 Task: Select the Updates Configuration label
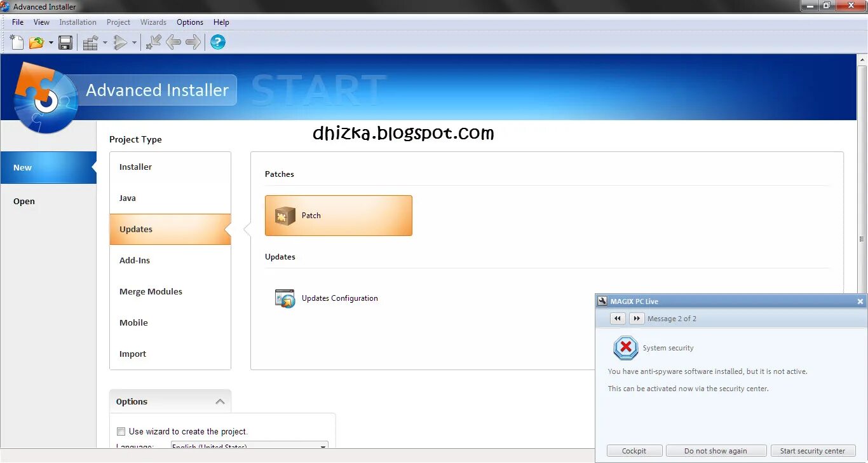pyautogui.click(x=340, y=298)
